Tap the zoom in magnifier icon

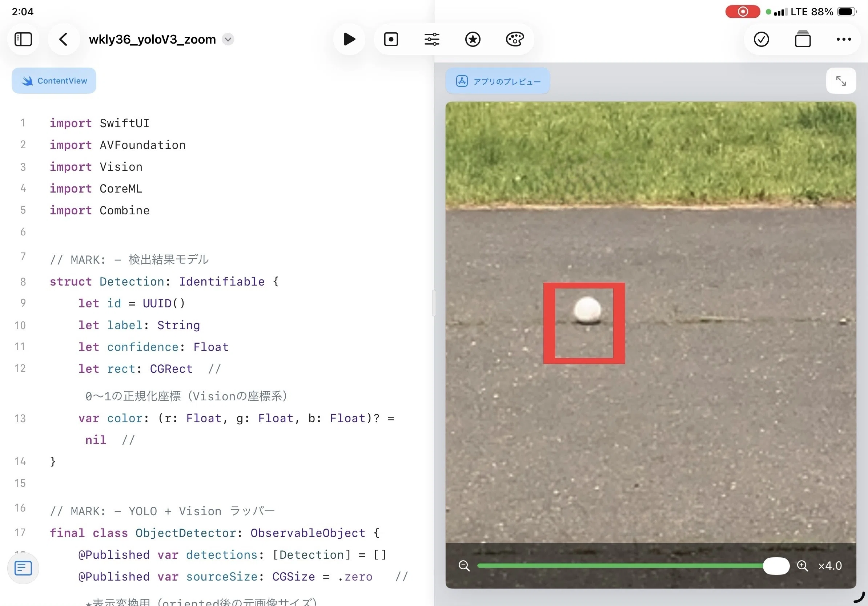tap(802, 566)
